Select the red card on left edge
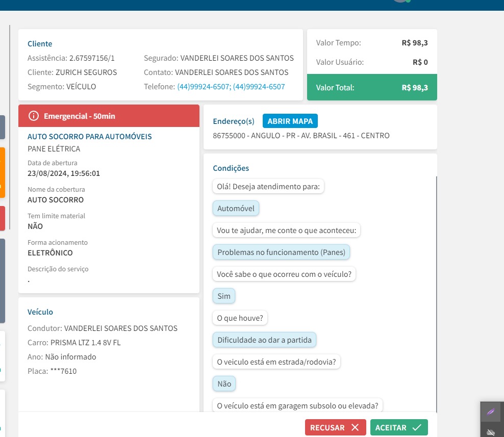The height and width of the screenshot is (437, 504). [x=3, y=218]
